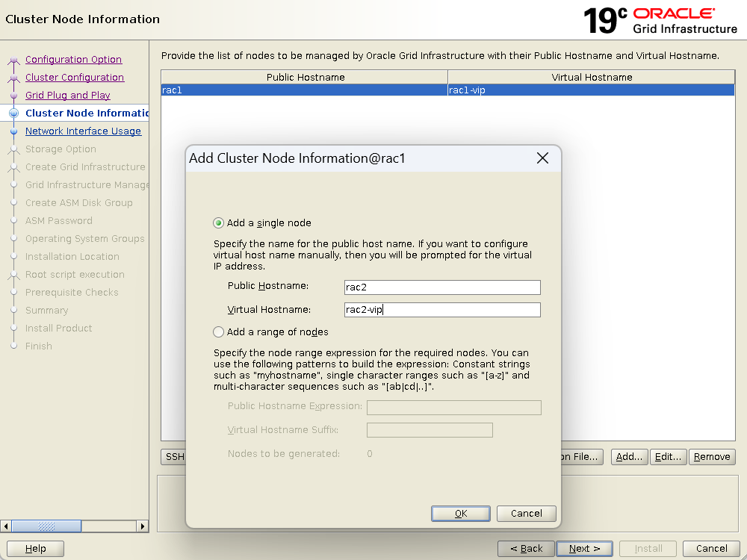Screen dimensions: 747x560
Task: Click the Virtual Hostname column header
Action: [x=592, y=77]
